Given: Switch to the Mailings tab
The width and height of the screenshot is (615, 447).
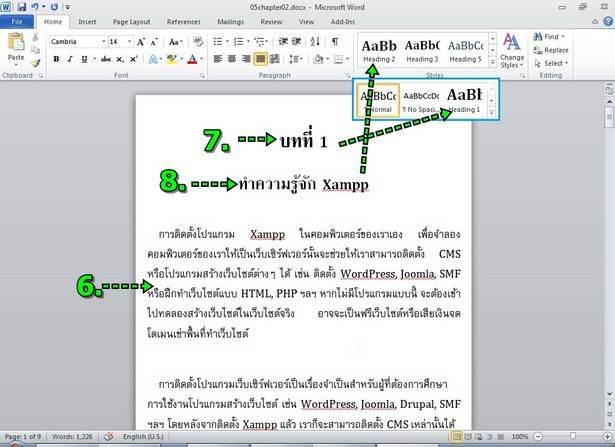Looking at the screenshot, I should (x=231, y=22).
